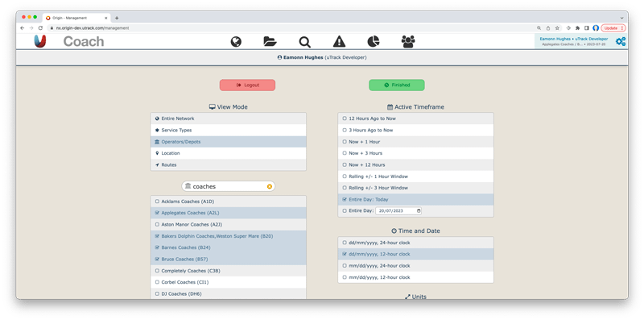The width and height of the screenshot is (644, 320).
Task: Choose Routes view mode
Action: [x=228, y=164]
